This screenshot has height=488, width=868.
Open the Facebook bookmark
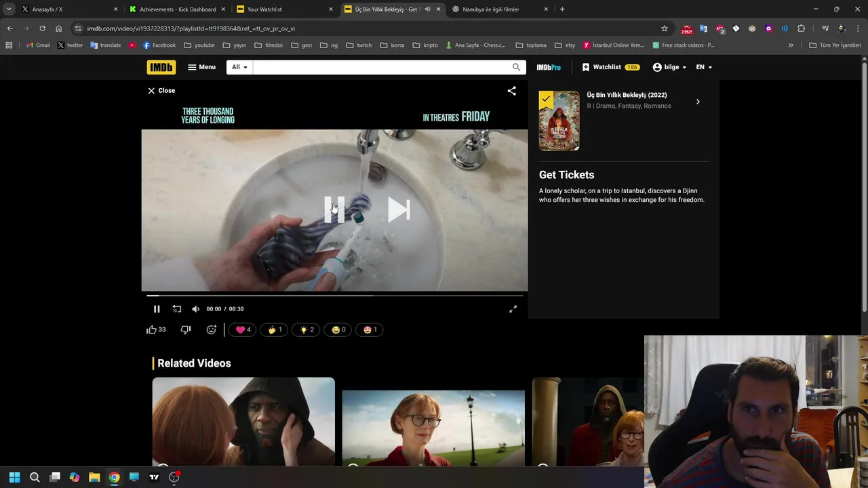tap(158, 45)
